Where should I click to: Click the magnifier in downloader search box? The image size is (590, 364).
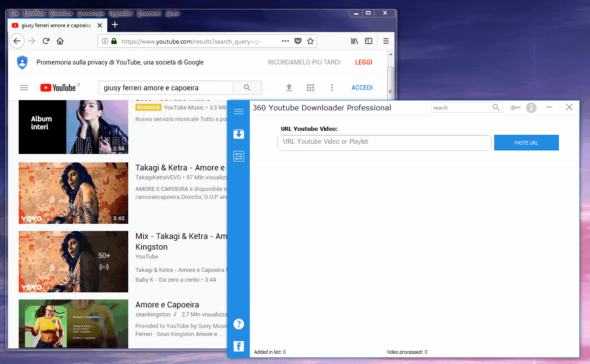(496, 107)
